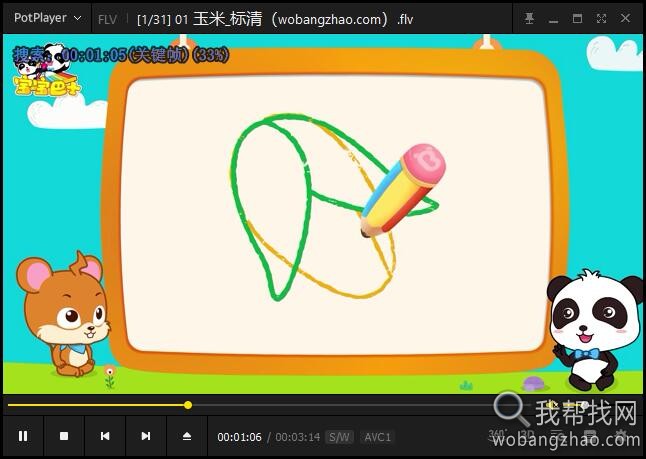The height and width of the screenshot is (459, 646).
Task: Close the PotPlayer window
Action: [625, 19]
